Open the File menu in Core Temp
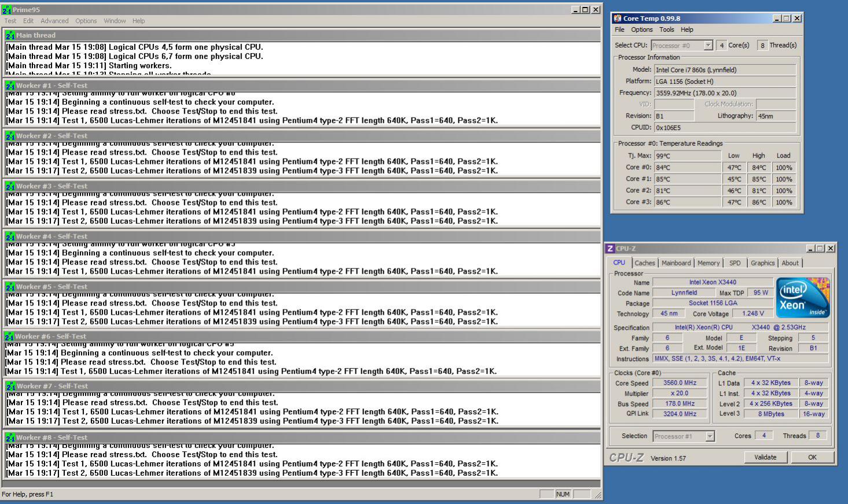This screenshot has width=848, height=504. pyautogui.click(x=619, y=30)
